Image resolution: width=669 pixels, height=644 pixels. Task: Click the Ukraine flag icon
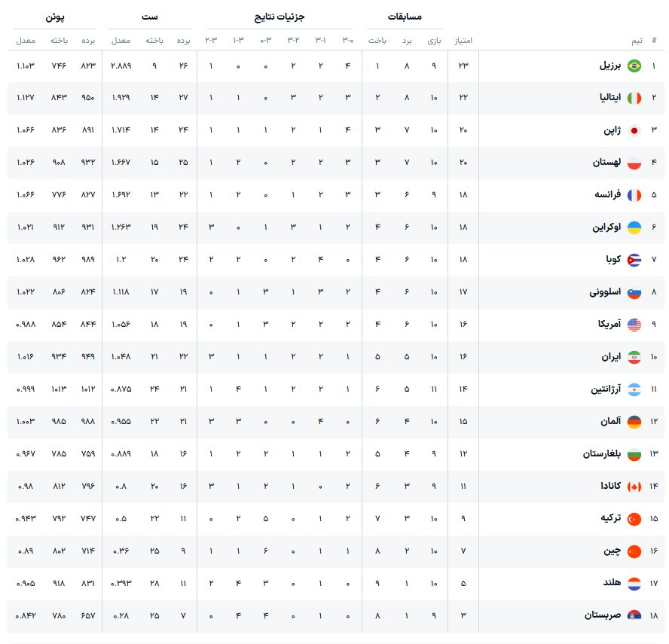tap(634, 227)
